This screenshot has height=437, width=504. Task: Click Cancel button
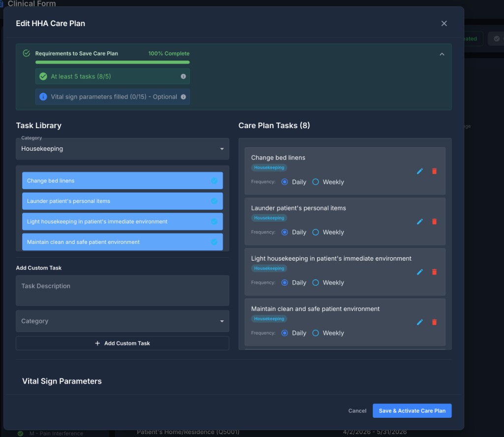pyautogui.click(x=357, y=410)
